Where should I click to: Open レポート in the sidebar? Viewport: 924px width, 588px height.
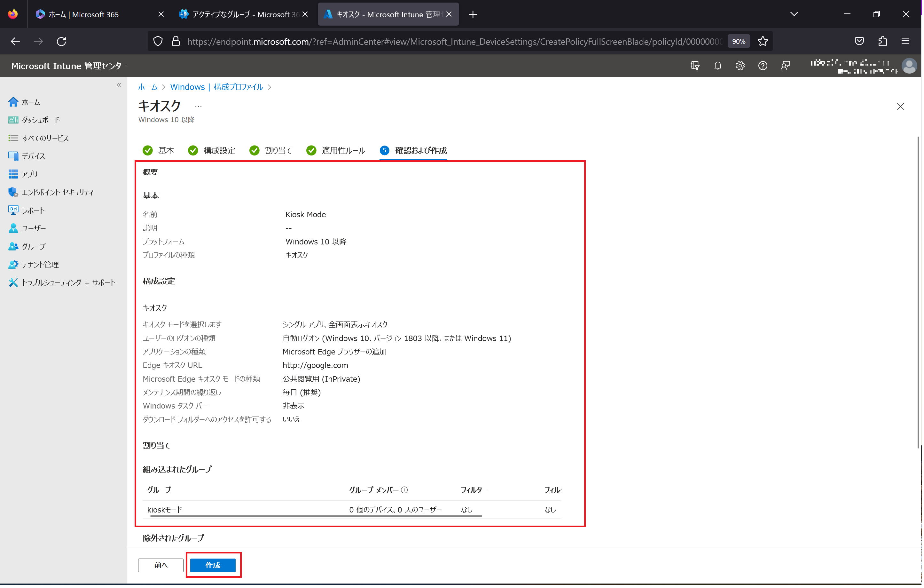point(27,211)
